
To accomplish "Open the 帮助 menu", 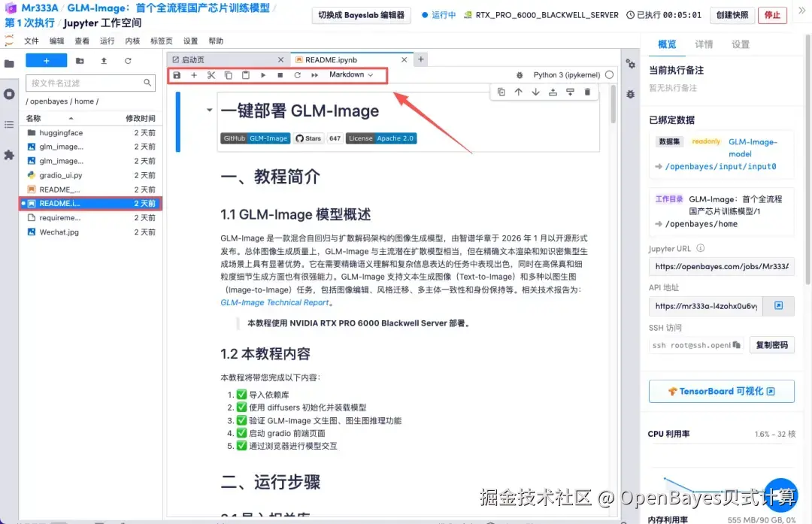I will [216, 41].
